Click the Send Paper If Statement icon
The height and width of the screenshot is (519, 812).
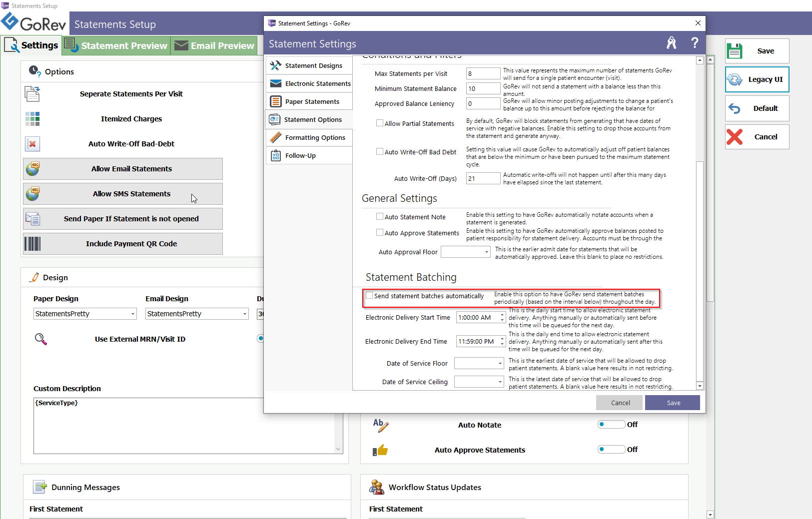pos(32,219)
